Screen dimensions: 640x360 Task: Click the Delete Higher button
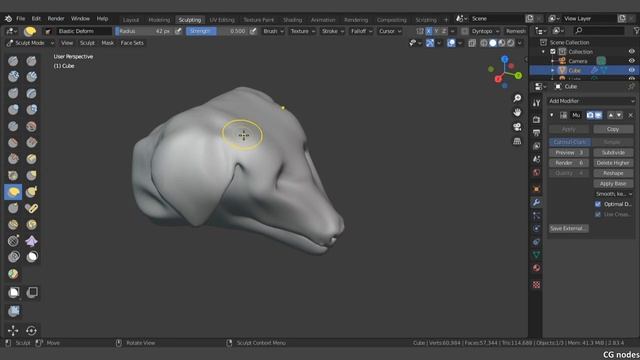click(x=613, y=163)
